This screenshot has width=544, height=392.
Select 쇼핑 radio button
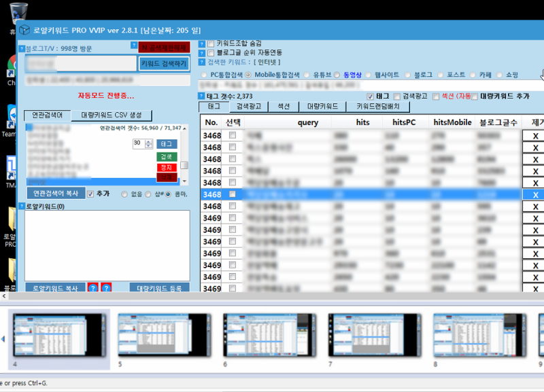499,75
